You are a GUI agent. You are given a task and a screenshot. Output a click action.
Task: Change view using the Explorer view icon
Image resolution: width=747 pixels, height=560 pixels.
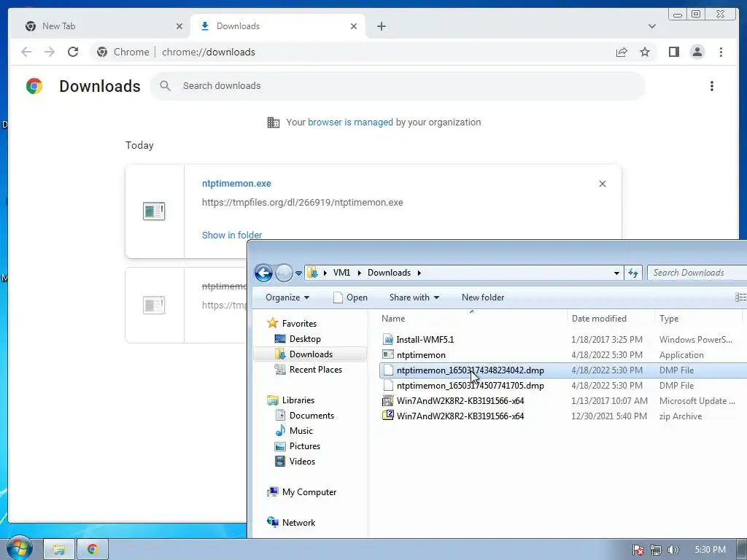741,297
